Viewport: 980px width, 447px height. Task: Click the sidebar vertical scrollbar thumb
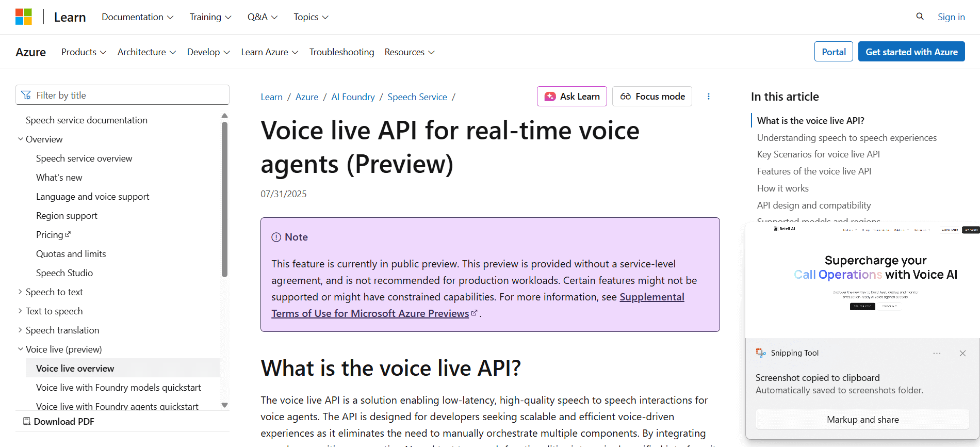pos(224,199)
